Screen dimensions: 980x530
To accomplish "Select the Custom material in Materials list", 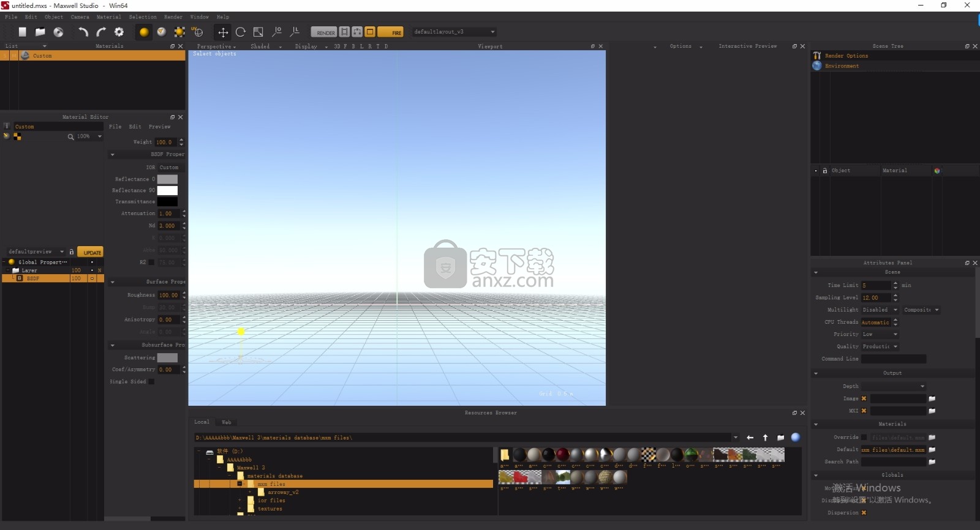I will pyautogui.click(x=93, y=56).
